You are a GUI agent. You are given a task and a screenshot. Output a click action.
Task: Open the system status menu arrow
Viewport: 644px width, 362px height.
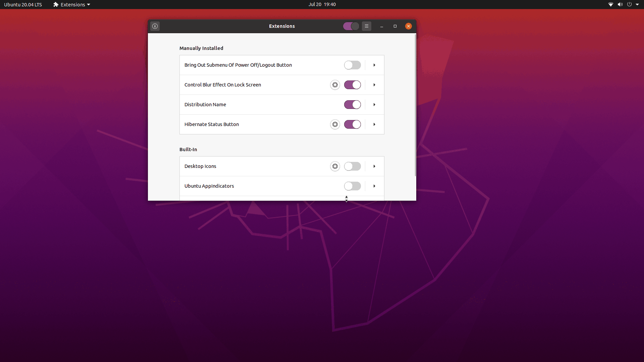(638, 4)
